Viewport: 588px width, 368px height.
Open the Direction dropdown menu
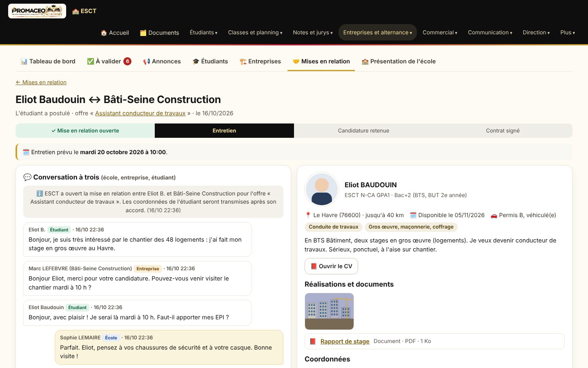536,32
